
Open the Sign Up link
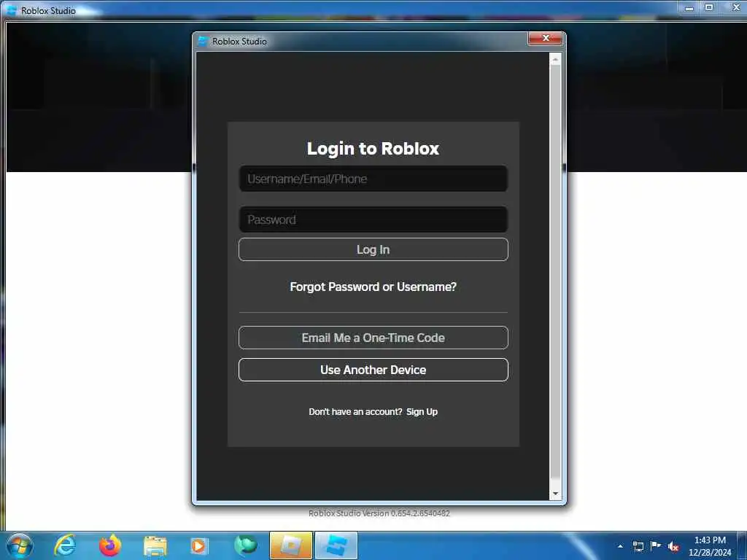422,412
